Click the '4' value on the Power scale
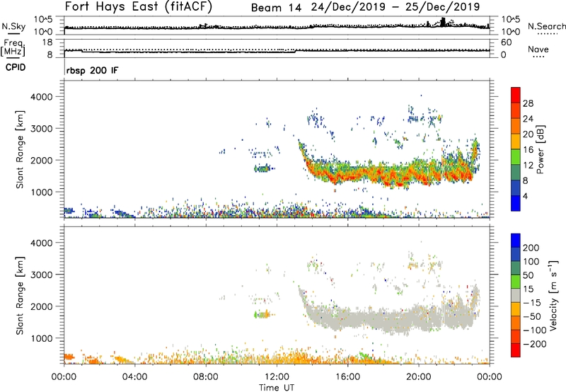Image resolution: width=566 pixels, height=392 pixels. coord(525,196)
